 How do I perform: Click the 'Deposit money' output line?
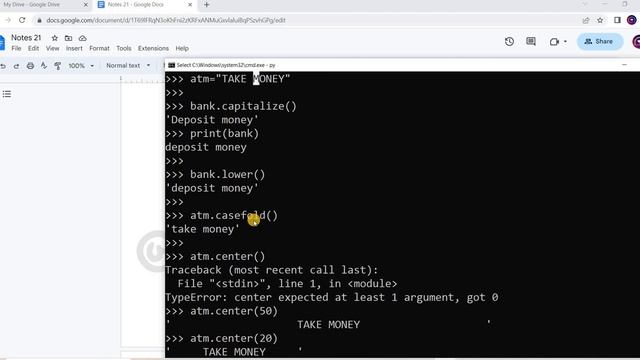[x=212, y=120]
